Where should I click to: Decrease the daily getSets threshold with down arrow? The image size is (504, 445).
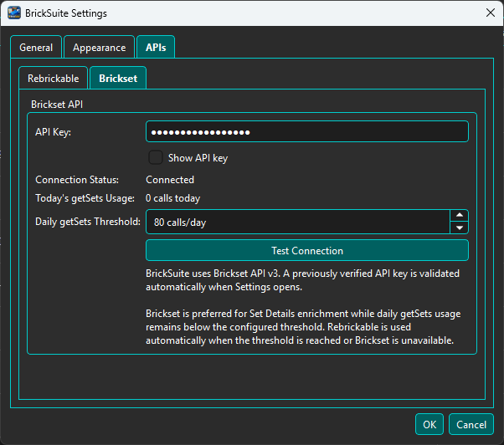(460, 228)
